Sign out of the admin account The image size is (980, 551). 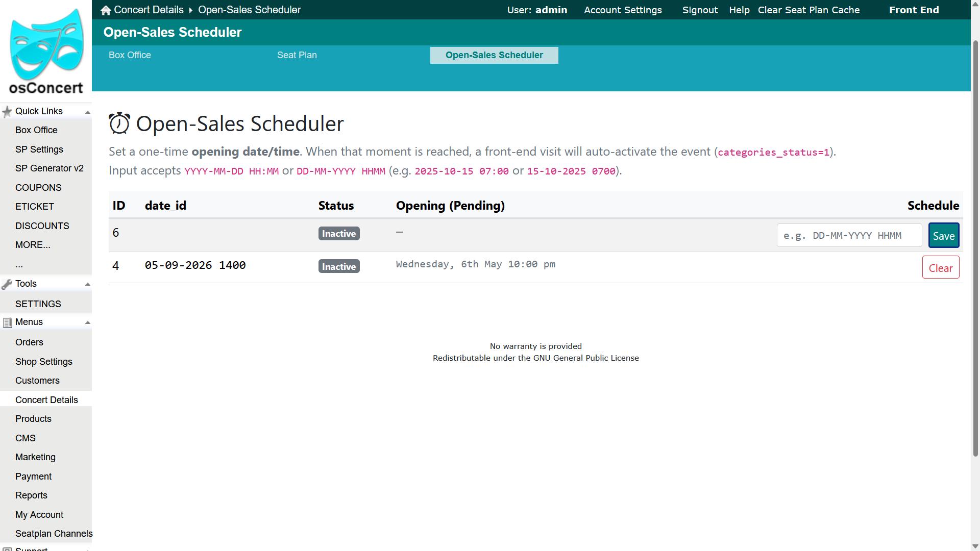point(700,10)
